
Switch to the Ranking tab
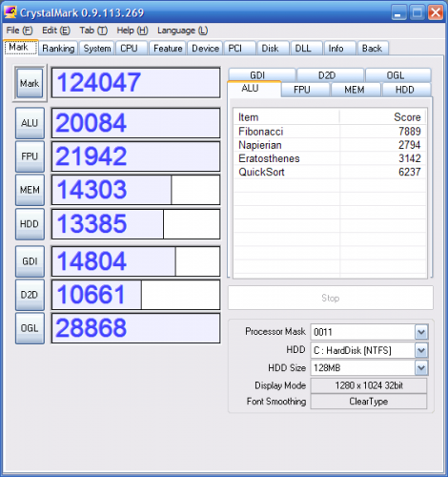(x=58, y=49)
